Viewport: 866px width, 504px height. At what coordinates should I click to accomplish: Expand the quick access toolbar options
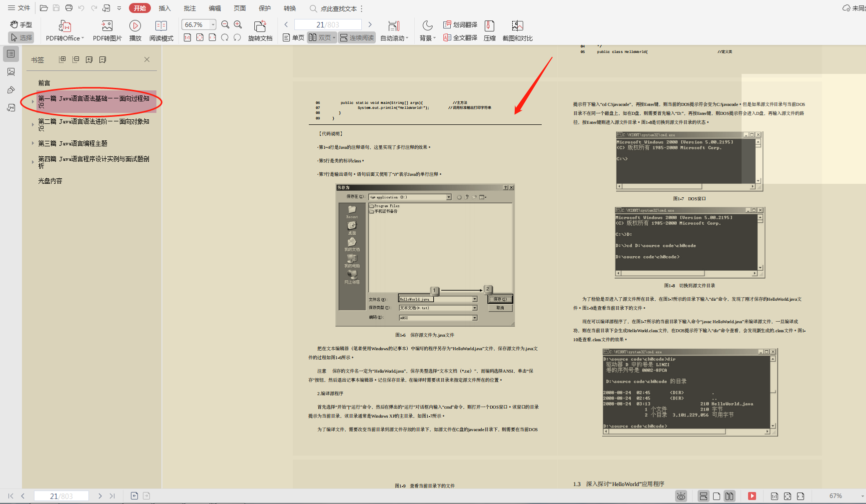tap(119, 8)
